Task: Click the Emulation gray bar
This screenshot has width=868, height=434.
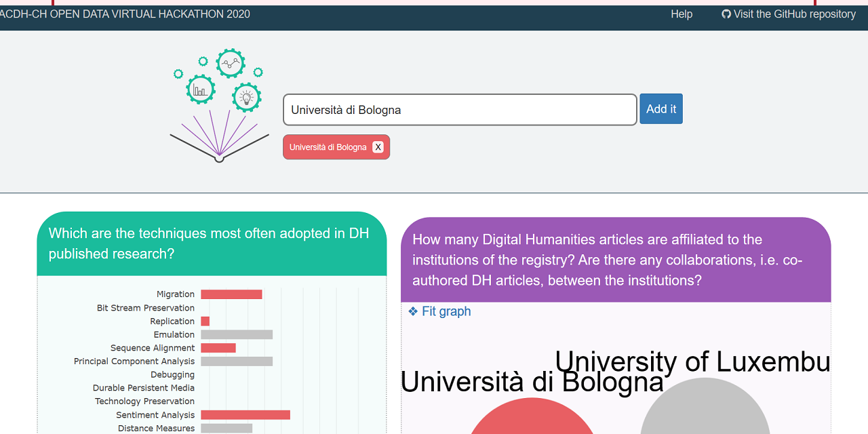Action: [x=237, y=334]
